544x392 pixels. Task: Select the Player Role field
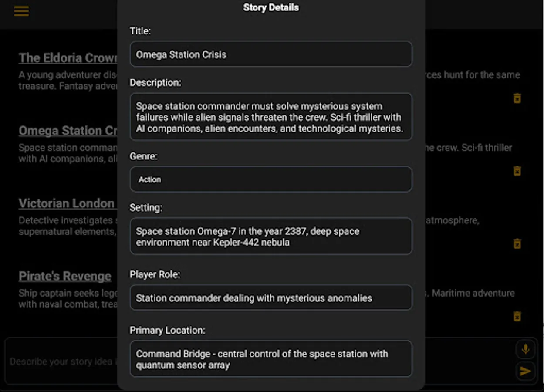pyautogui.click(x=270, y=297)
